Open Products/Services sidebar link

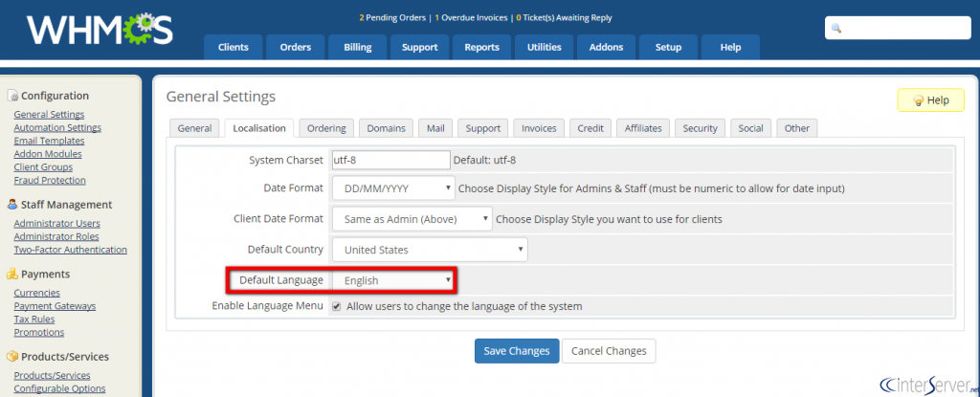[52, 375]
